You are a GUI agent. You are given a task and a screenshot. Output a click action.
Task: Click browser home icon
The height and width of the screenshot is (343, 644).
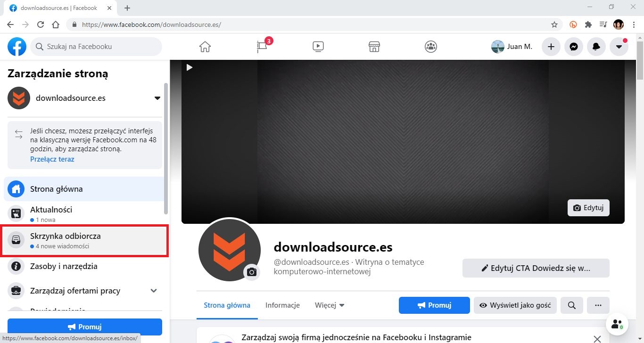56,24
